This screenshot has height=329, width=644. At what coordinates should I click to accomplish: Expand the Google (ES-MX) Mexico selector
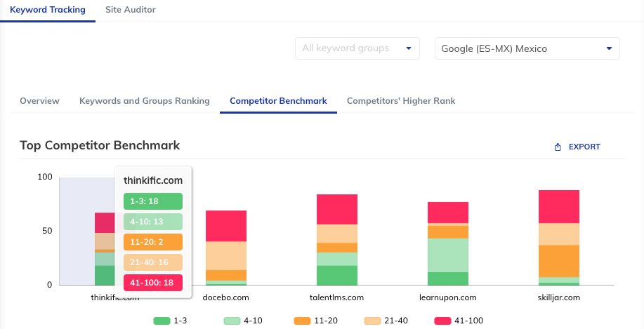point(527,48)
